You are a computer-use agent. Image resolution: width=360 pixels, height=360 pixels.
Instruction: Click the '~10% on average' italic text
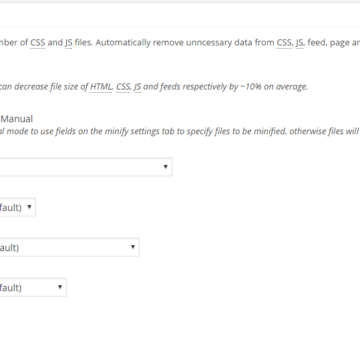[x=273, y=87]
